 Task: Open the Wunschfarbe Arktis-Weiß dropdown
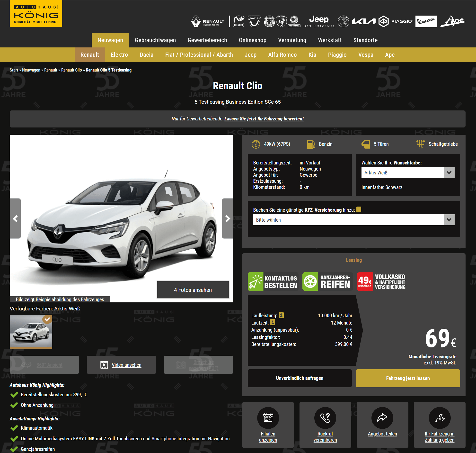click(x=408, y=172)
